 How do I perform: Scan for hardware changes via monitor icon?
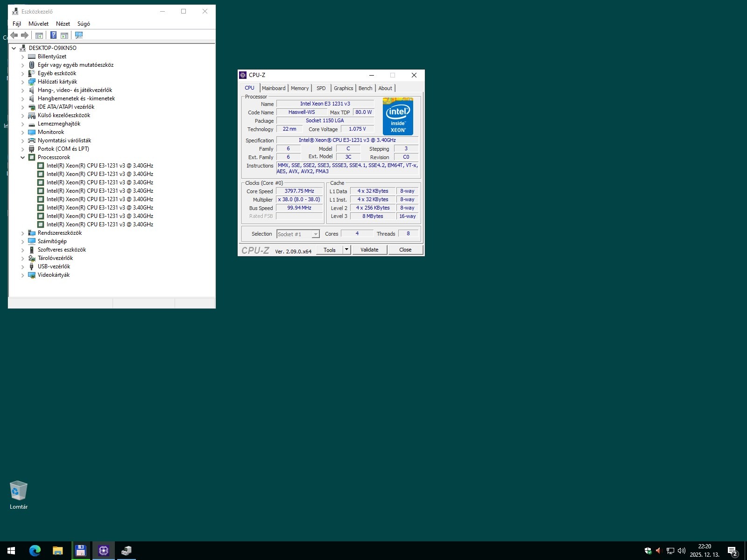coord(79,35)
